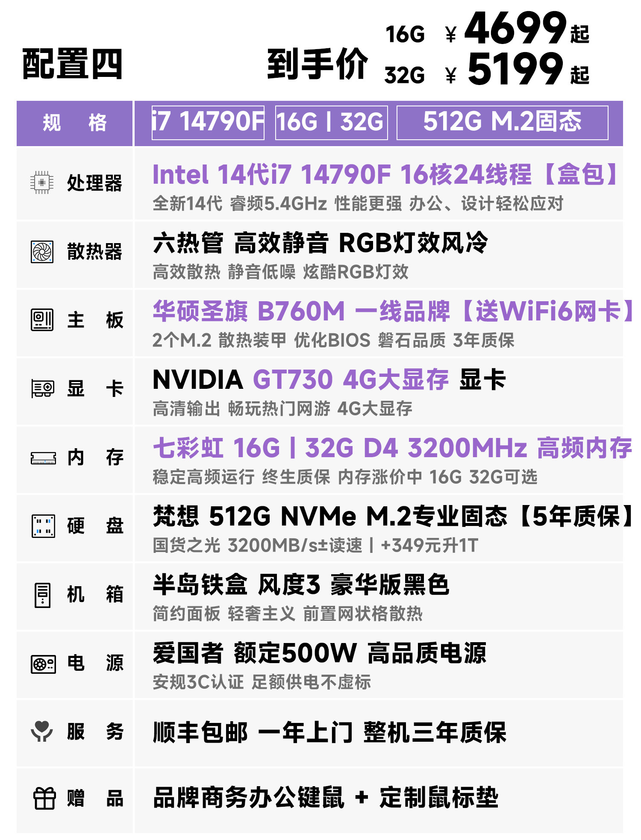The image size is (641, 840).
Task: Select the "处理器" row label
Action: [x=94, y=183]
